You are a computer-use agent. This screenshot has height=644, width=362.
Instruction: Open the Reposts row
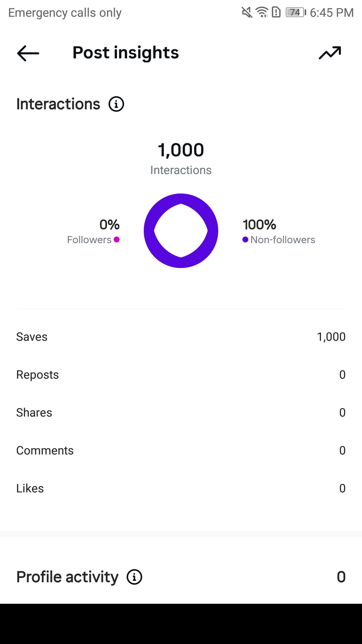tap(181, 375)
